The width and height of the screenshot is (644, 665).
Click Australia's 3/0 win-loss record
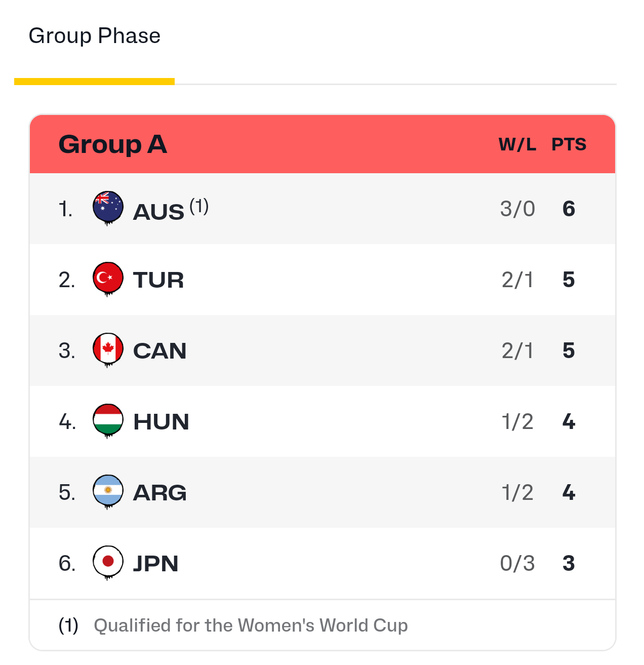(x=517, y=209)
